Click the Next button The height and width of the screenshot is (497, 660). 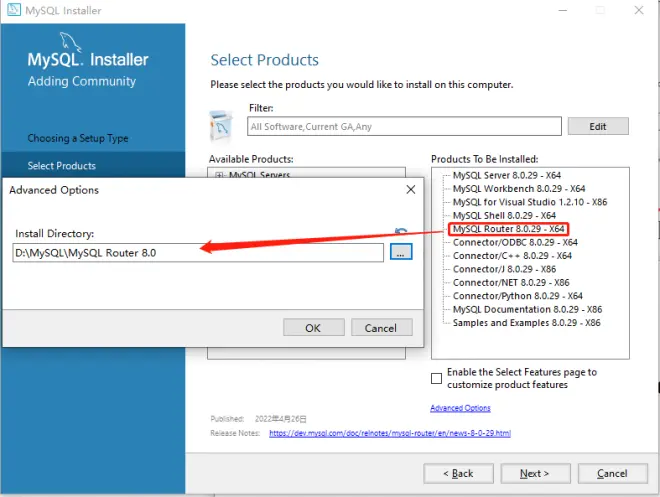(535, 473)
